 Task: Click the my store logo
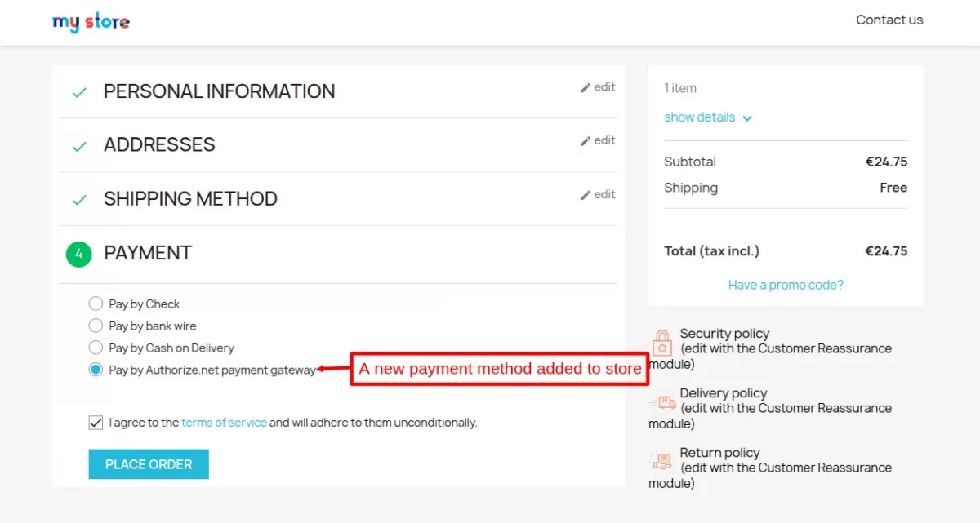click(x=91, y=22)
